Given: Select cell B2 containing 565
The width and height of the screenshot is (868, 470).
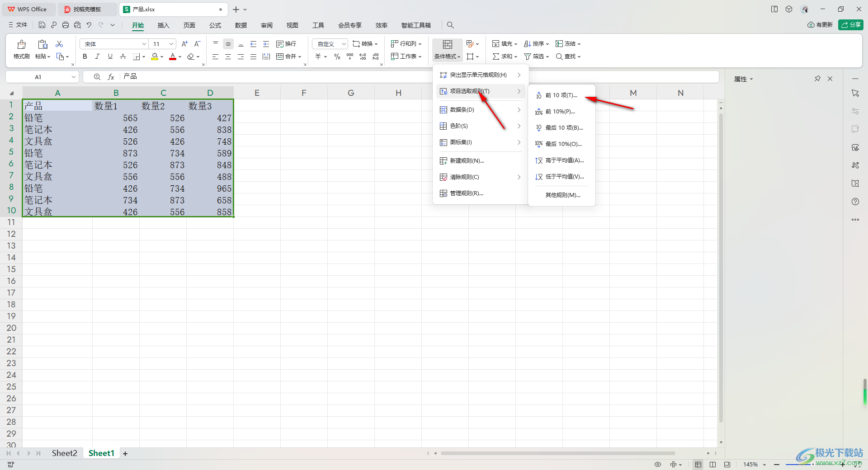Looking at the screenshot, I should point(116,118).
